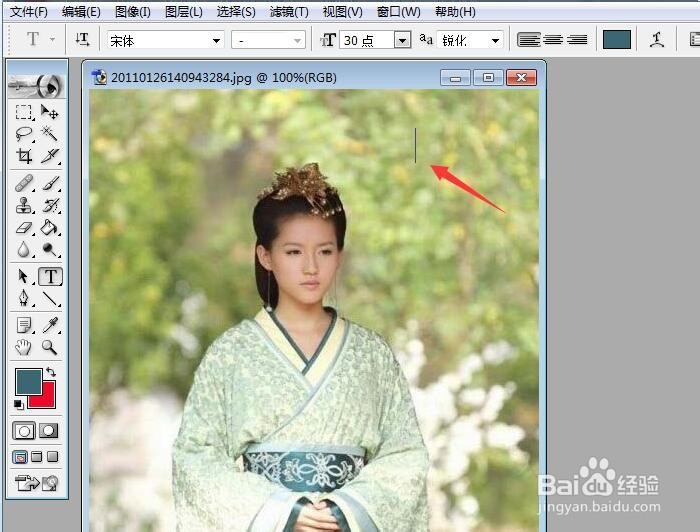The image size is (700, 532).
Task: Click the foreground color swatch in toolbox
Action: (29, 382)
